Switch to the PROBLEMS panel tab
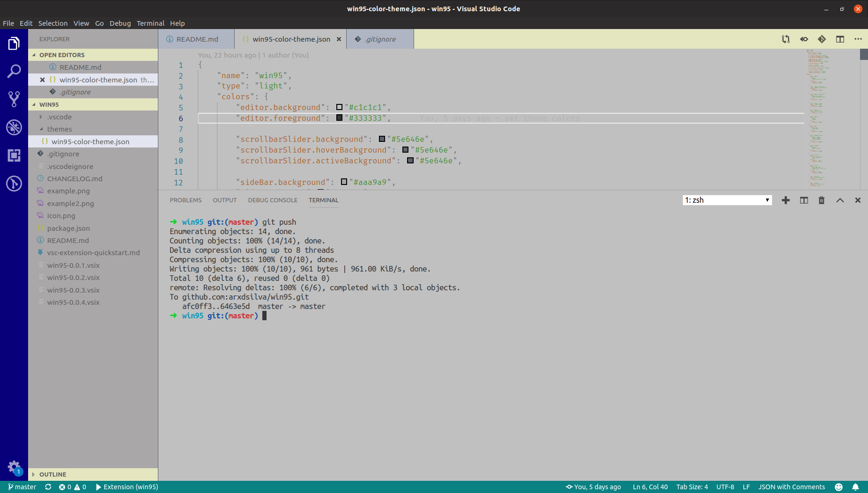Image resolution: width=868 pixels, height=493 pixels. (x=185, y=200)
